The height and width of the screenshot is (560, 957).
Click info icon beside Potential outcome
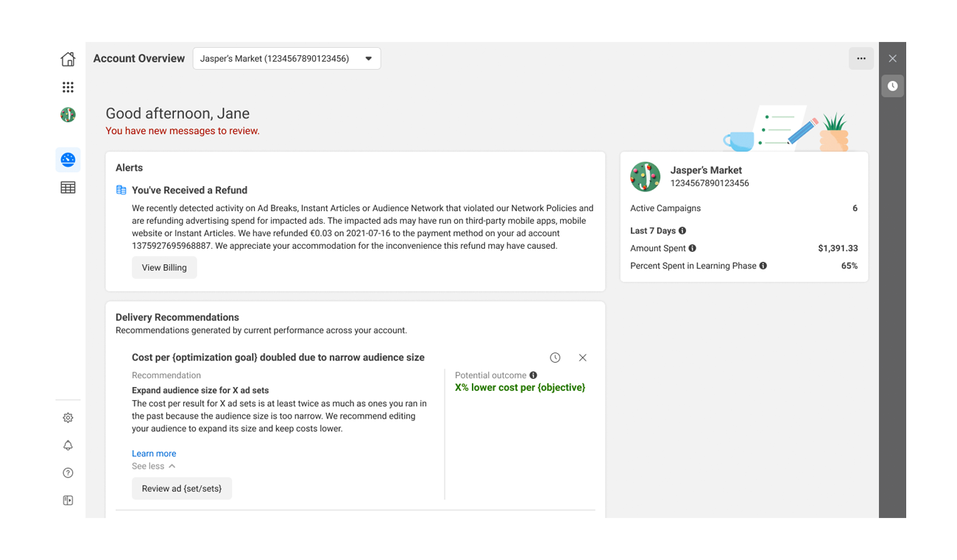533,375
